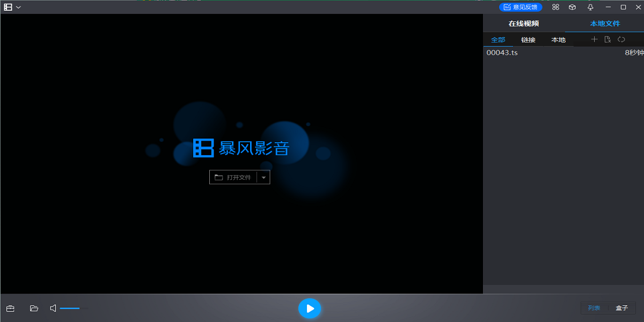644x322 pixels.
Task: Switch playlist view to 盒子
Action: [x=621, y=308]
